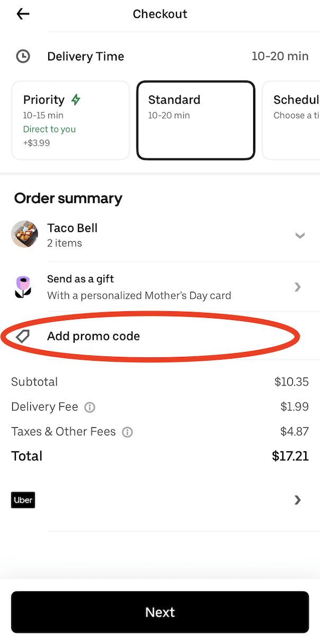320x644 pixels.
Task: Expand the Taco Bell order items
Action: click(300, 236)
